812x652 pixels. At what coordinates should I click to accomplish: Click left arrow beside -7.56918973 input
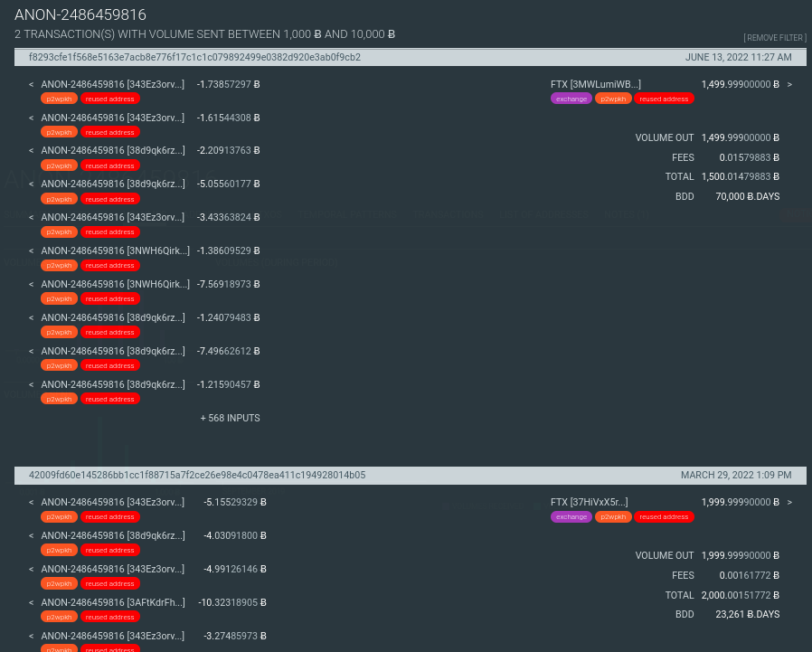pos(31,284)
